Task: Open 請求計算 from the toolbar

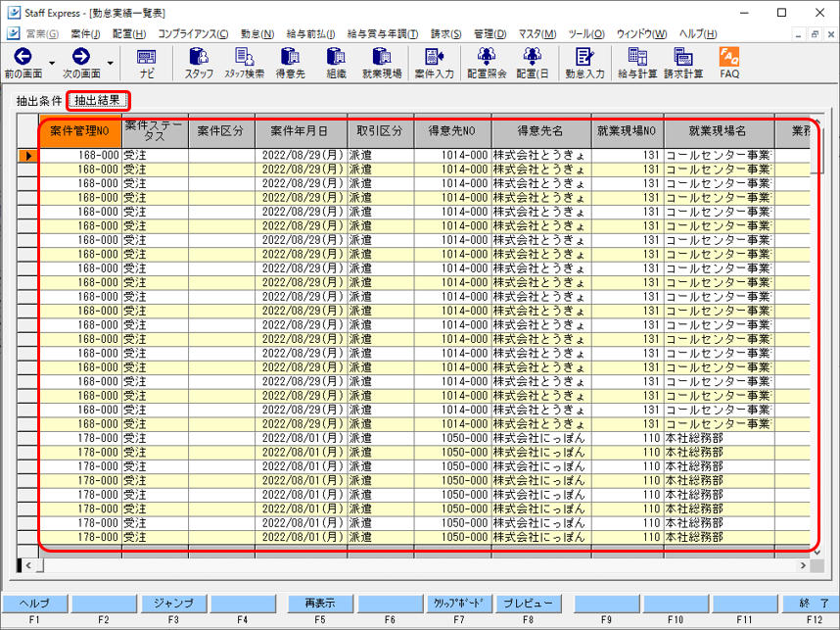Action: (683, 64)
